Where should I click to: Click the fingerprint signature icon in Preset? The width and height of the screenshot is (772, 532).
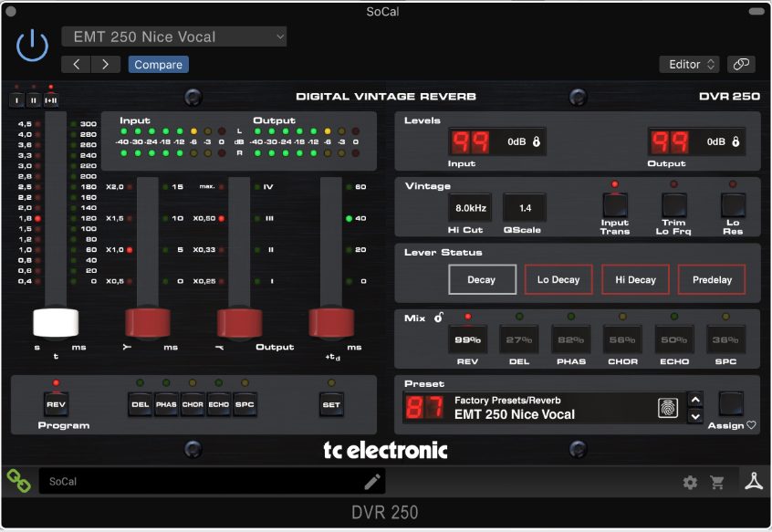click(x=668, y=408)
